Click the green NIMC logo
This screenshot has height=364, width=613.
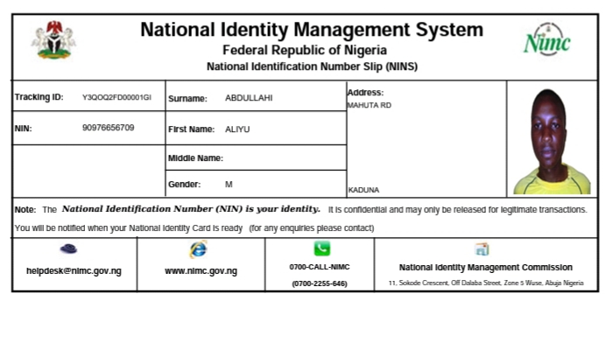click(x=546, y=39)
